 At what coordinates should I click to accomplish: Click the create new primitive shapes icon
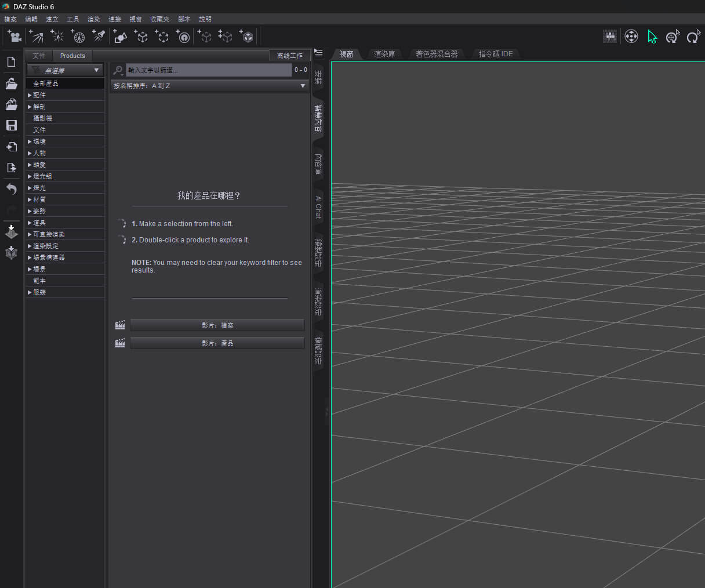[x=120, y=37]
